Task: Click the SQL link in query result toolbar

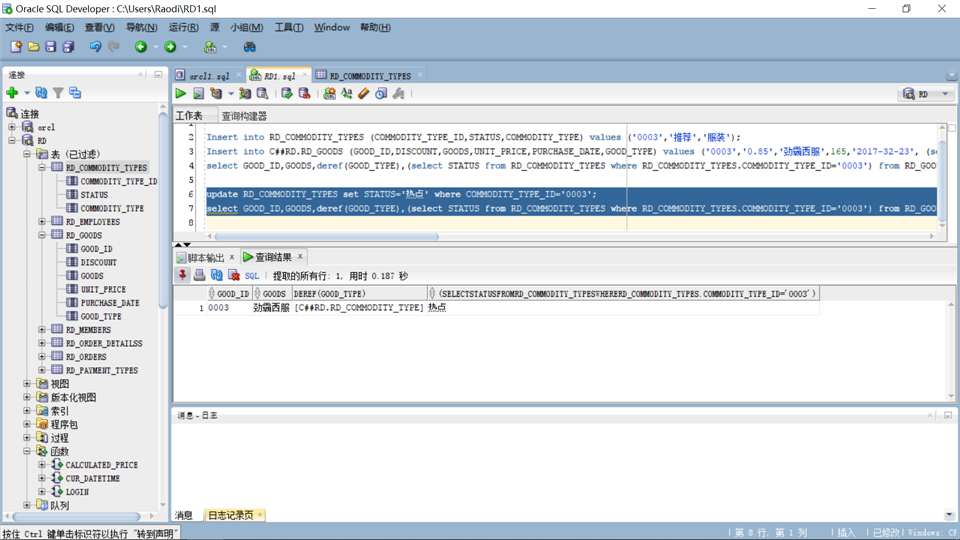Action: [252, 276]
